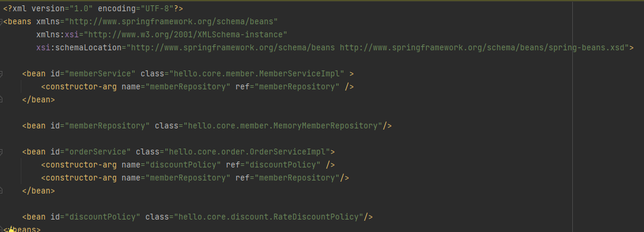Click class value hello.core.order.OrderServiceImpl
The width and height of the screenshot is (644, 232).
(247, 152)
